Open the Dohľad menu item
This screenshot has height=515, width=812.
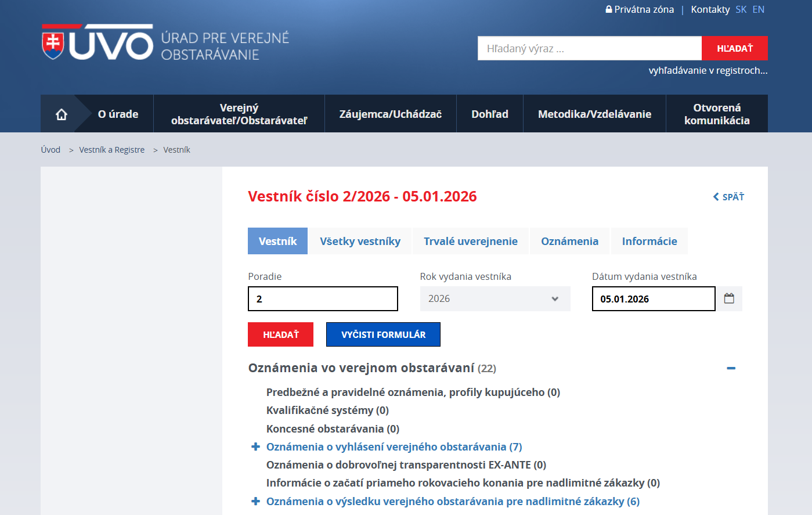(489, 114)
